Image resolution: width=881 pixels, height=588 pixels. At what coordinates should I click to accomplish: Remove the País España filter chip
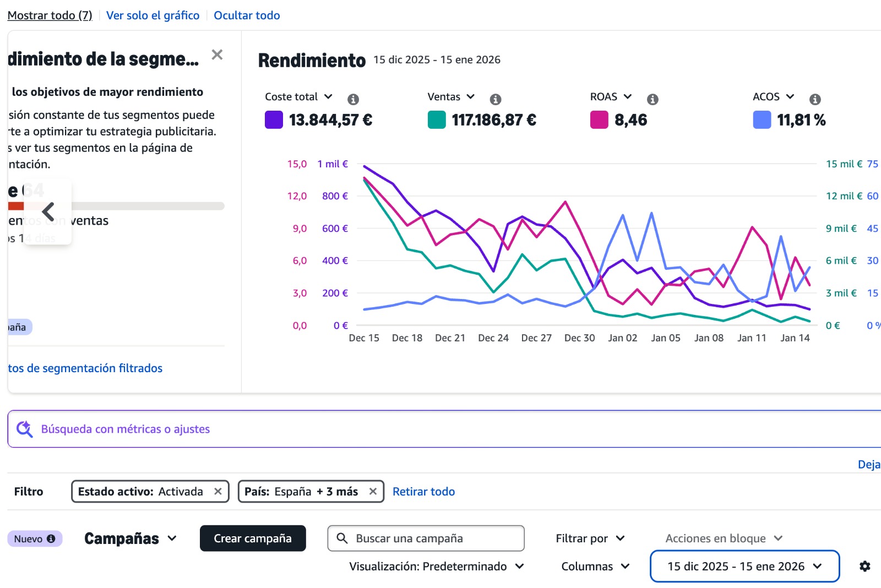[x=373, y=492]
